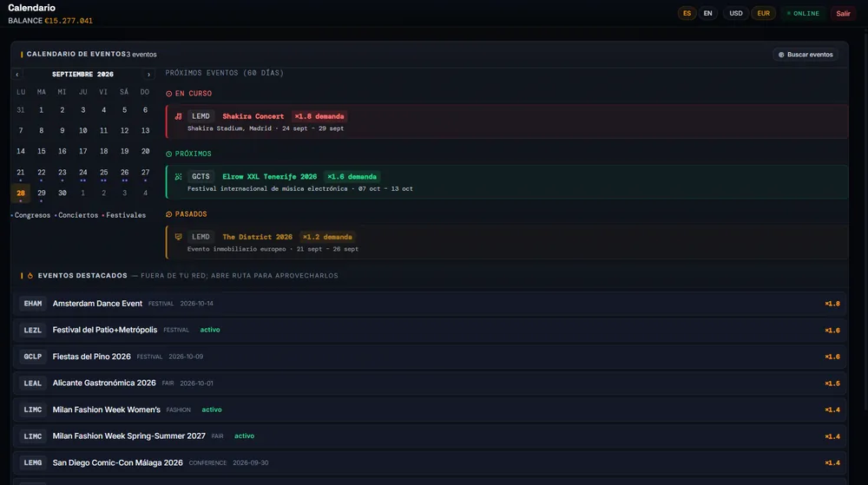Advance calendar to next month
Image resolution: width=868 pixels, height=485 pixels.
pyautogui.click(x=148, y=74)
